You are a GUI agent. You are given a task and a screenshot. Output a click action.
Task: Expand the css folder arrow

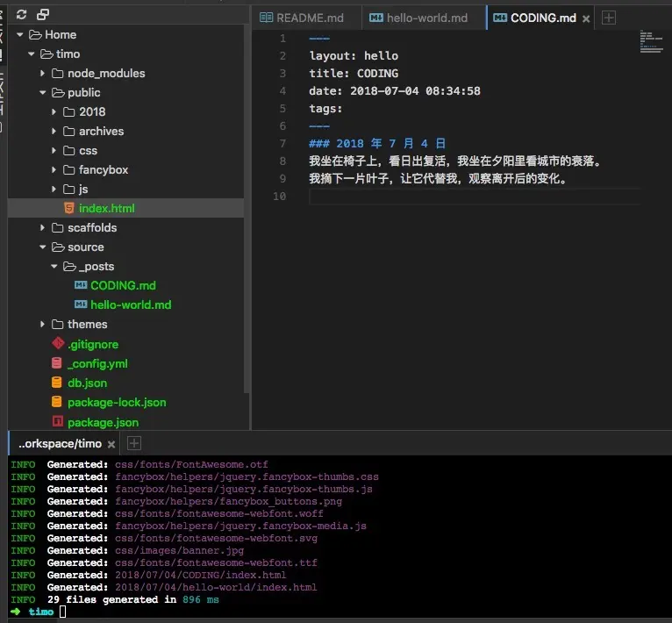tap(54, 151)
